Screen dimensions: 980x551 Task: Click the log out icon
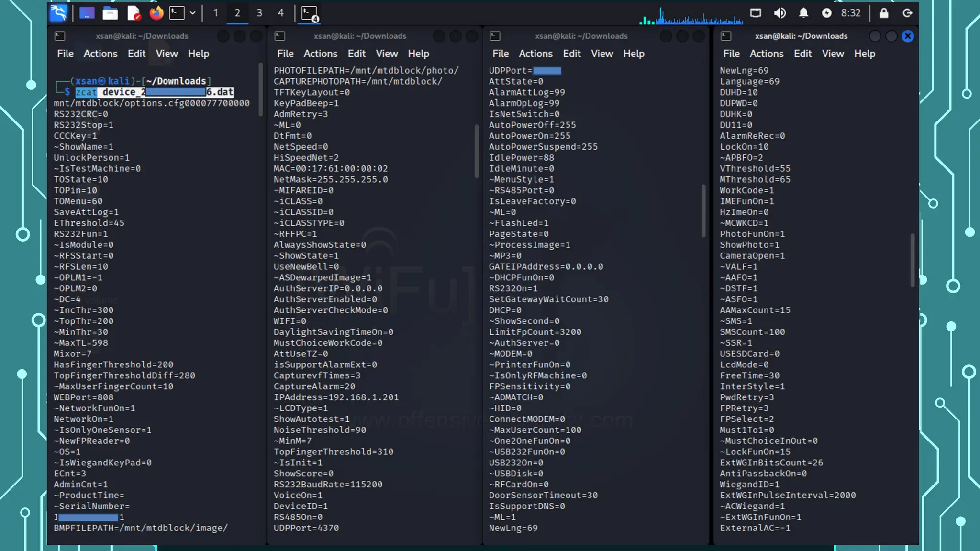907,13
